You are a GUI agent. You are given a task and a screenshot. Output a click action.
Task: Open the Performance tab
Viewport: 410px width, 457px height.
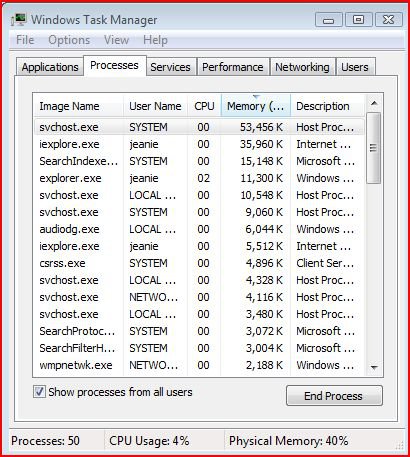click(x=233, y=67)
